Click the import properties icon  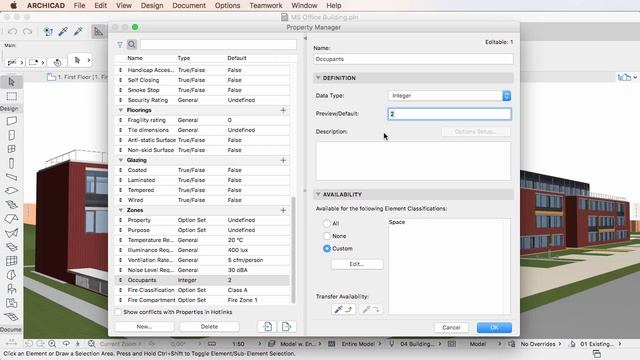click(267, 327)
